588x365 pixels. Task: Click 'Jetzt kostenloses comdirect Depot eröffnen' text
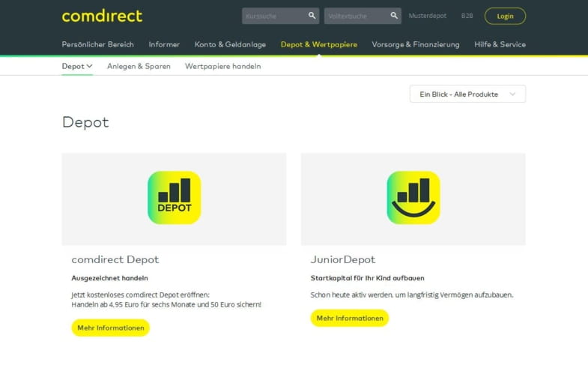coord(140,295)
